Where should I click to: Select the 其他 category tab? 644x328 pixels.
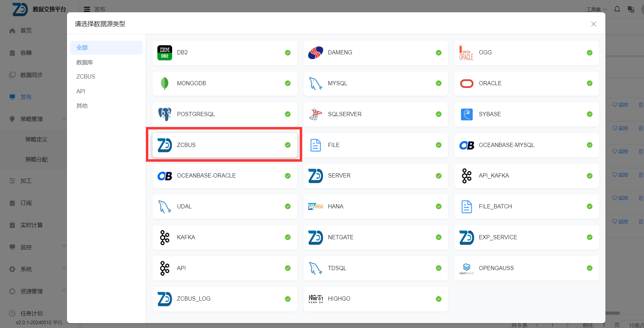[x=82, y=106]
